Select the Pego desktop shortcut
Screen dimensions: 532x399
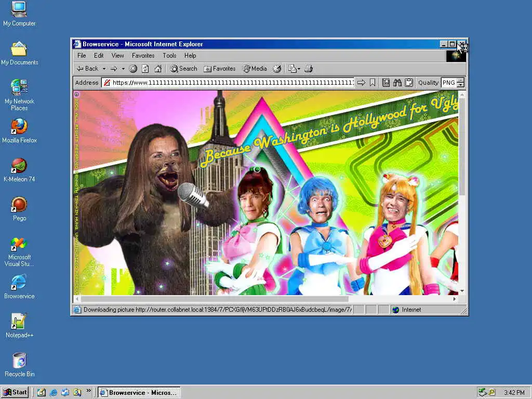[x=19, y=209]
